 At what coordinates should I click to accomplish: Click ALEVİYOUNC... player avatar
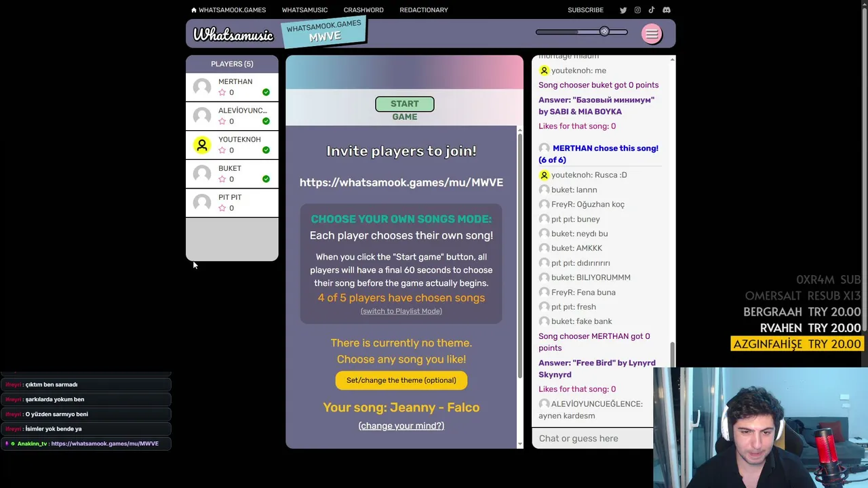click(202, 116)
